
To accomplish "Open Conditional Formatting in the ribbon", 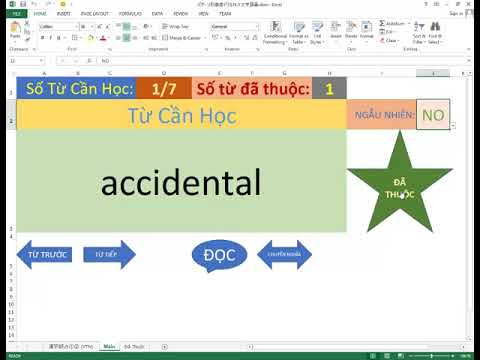I will pos(275,33).
